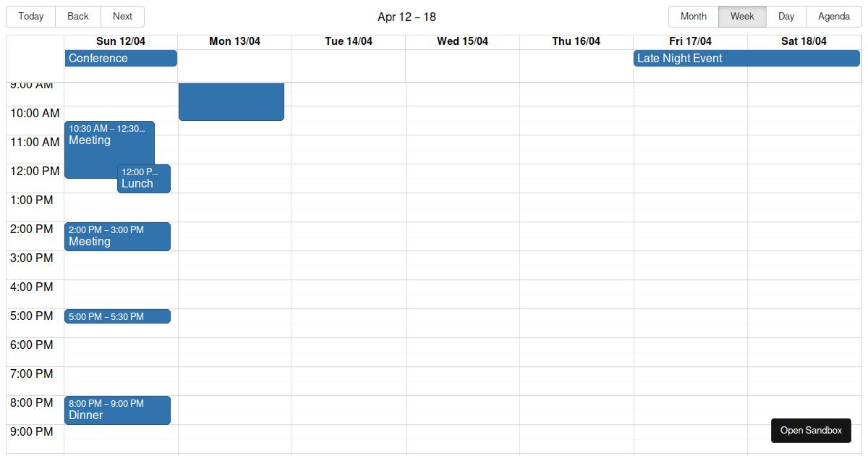The image size is (868, 456).
Task: Go back to the previous week
Action: (77, 16)
